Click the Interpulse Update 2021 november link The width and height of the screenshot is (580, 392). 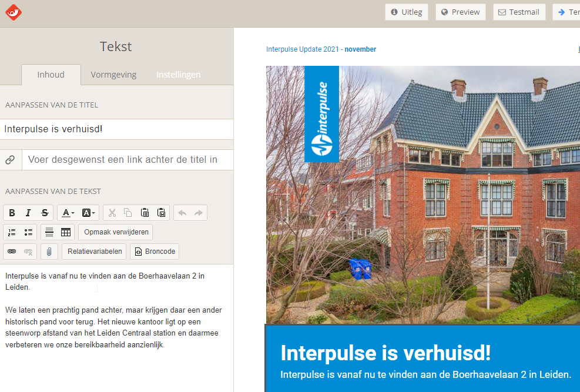click(321, 49)
